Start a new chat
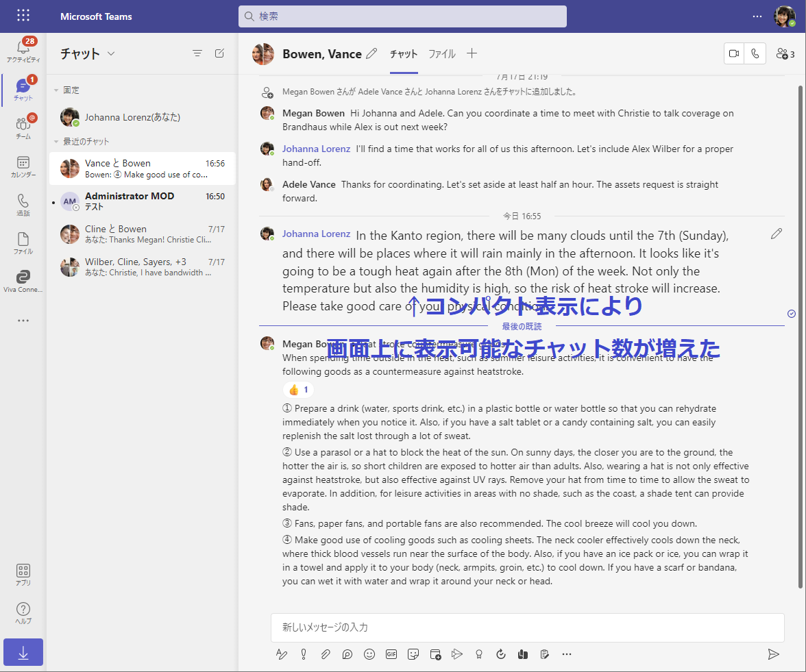 [x=219, y=53]
